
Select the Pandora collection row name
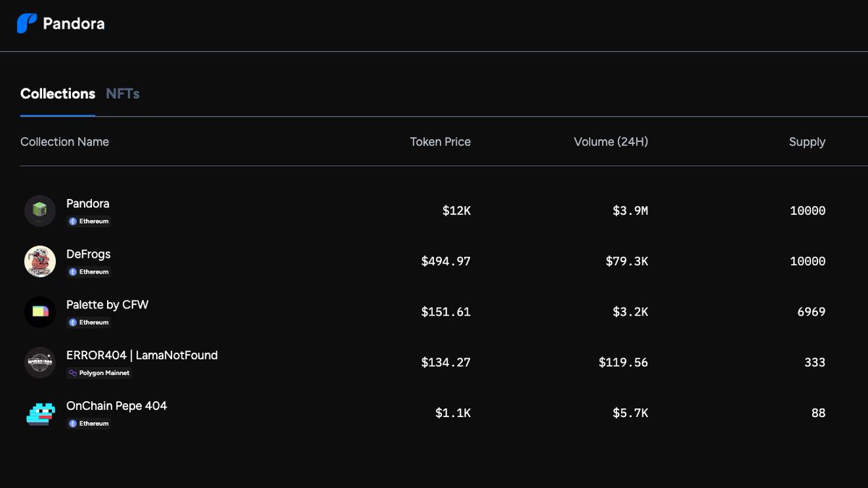[88, 203]
